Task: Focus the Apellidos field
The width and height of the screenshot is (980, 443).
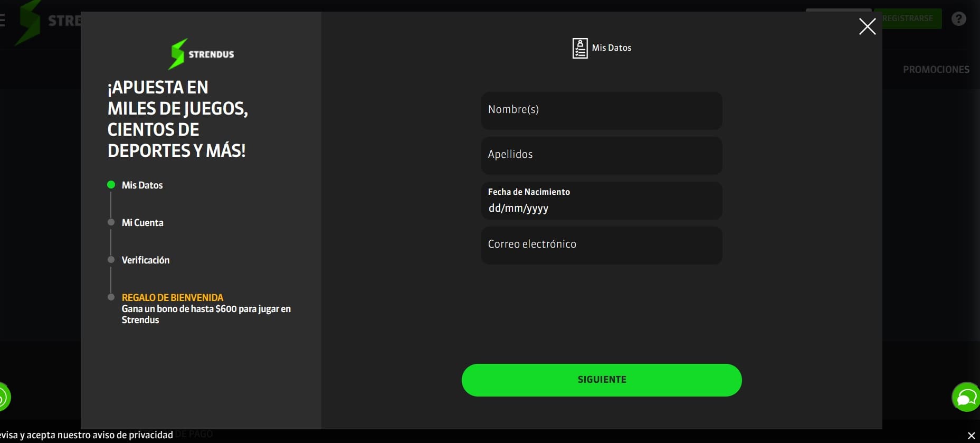Action: point(602,156)
